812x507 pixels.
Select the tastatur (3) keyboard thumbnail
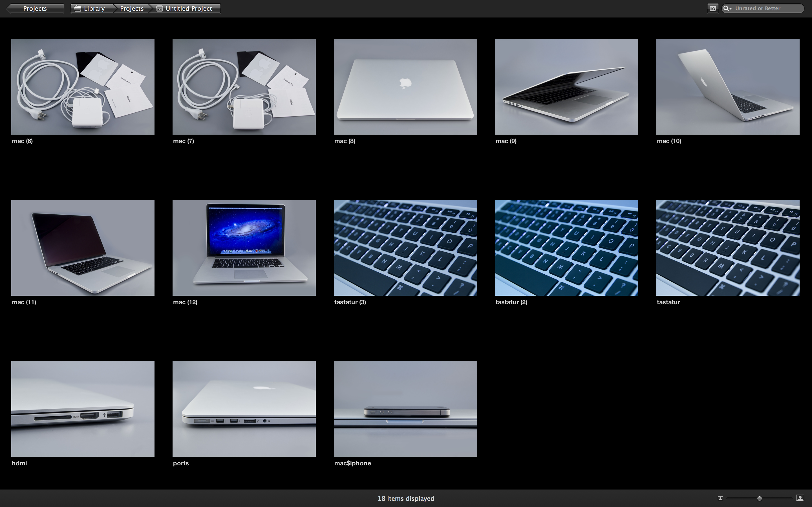point(405,248)
